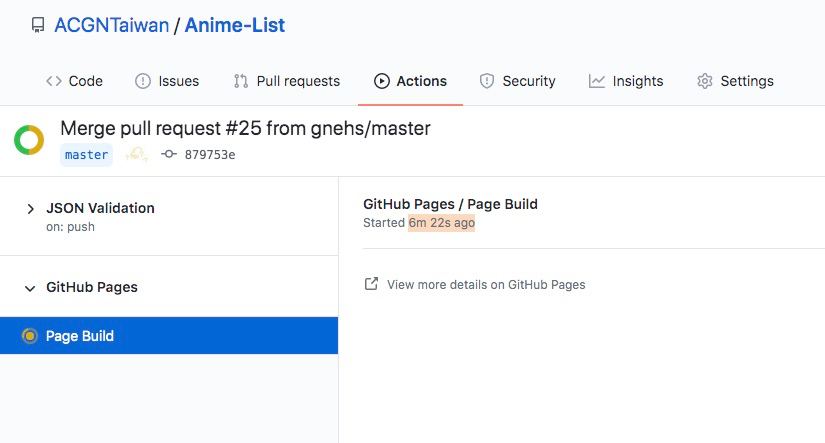Image resolution: width=825 pixels, height=443 pixels.
Task: Click the highlighted 6m 22s ago timestamp
Action: pos(442,223)
